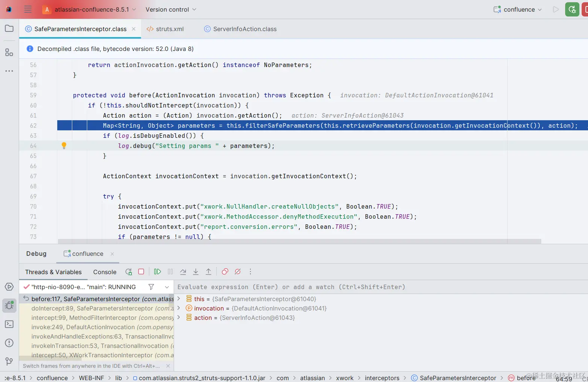Pause the program execution

[x=170, y=272]
